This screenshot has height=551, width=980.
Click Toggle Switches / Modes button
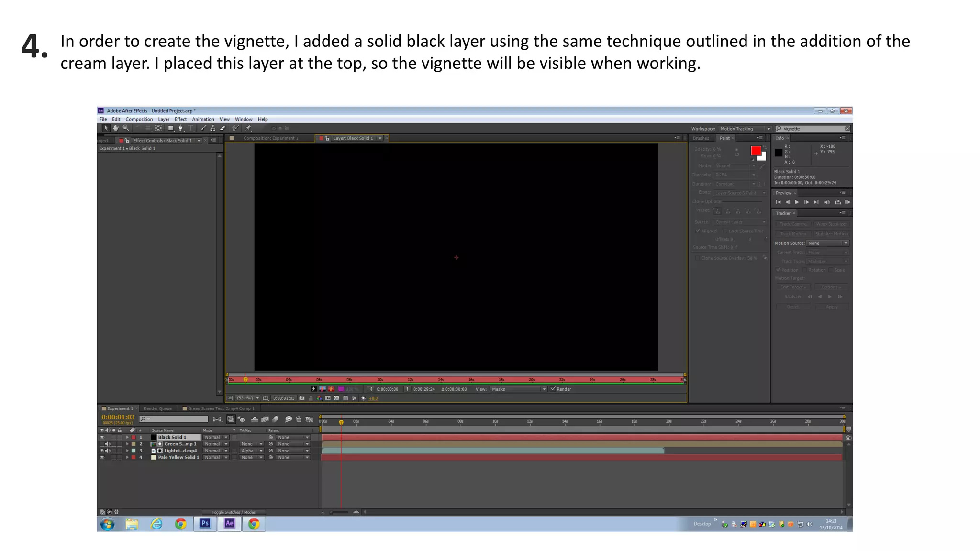[234, 512]
